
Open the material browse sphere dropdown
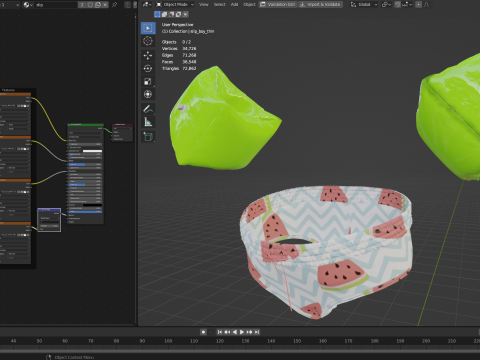pyautogui.click(x=28, y=5)
